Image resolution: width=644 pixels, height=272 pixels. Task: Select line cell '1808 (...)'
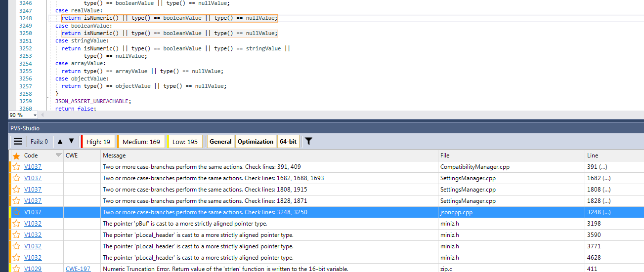614,190
